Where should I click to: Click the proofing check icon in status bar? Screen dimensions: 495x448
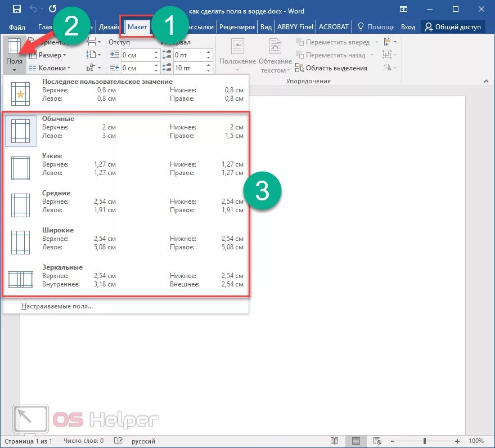[x=118, y=441]
